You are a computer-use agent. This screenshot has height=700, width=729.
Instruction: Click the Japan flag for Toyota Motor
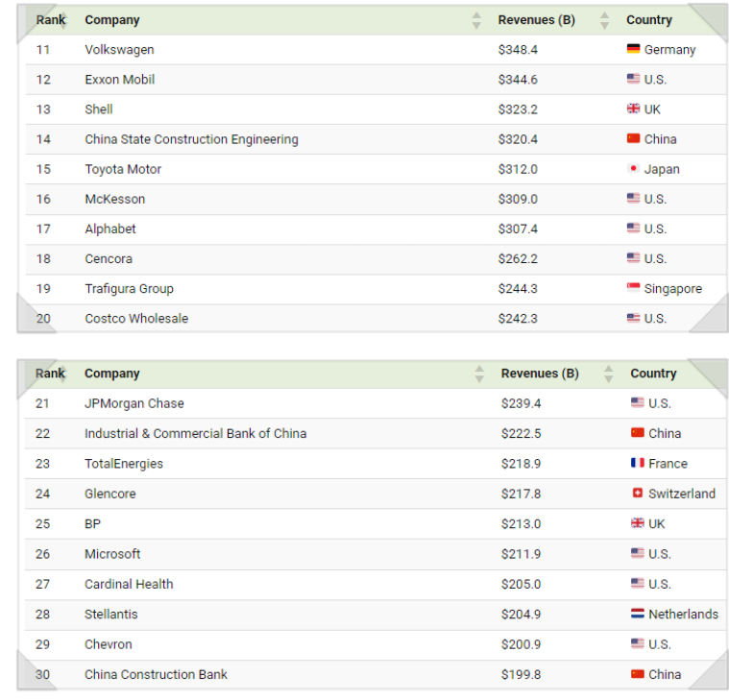[x=633, y=168]
